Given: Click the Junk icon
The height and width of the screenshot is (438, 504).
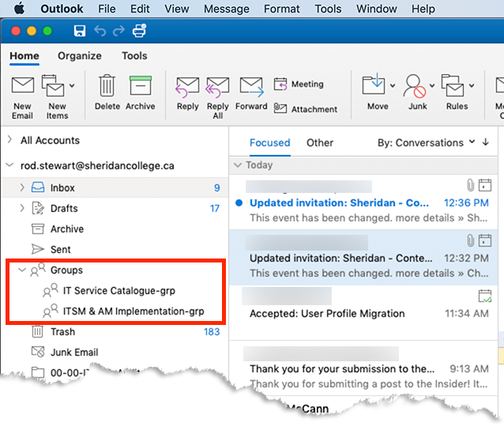Looking at the screenshot, I should click(x=414, y=86).
